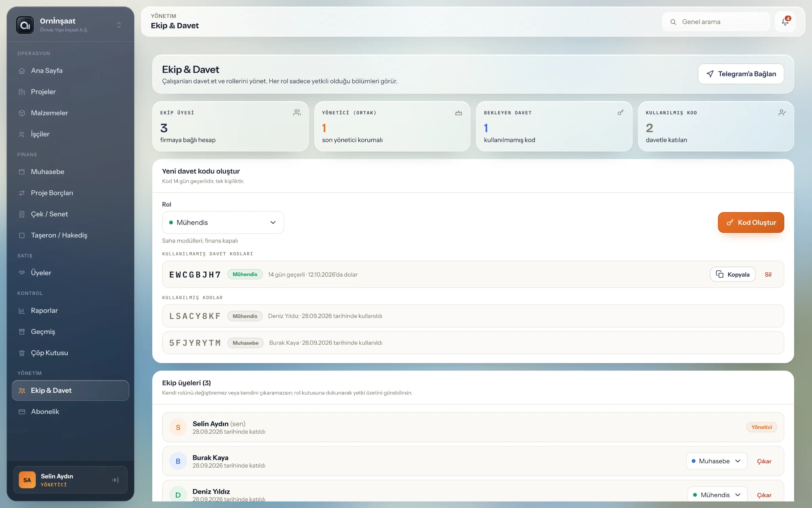Click the people icon in Ekip Üyesi card
This screenshot has height=508, width=812.
click(297, 112)
